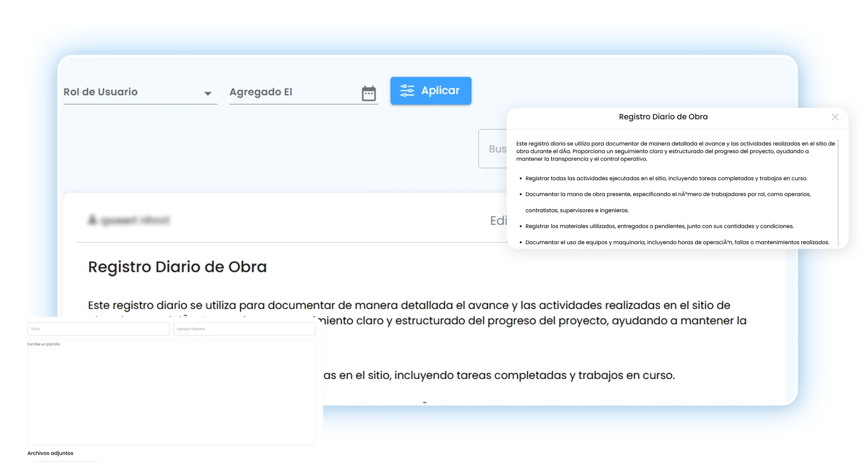Click the filter sliders icon on Aplicar

click(x=407, y=91)
